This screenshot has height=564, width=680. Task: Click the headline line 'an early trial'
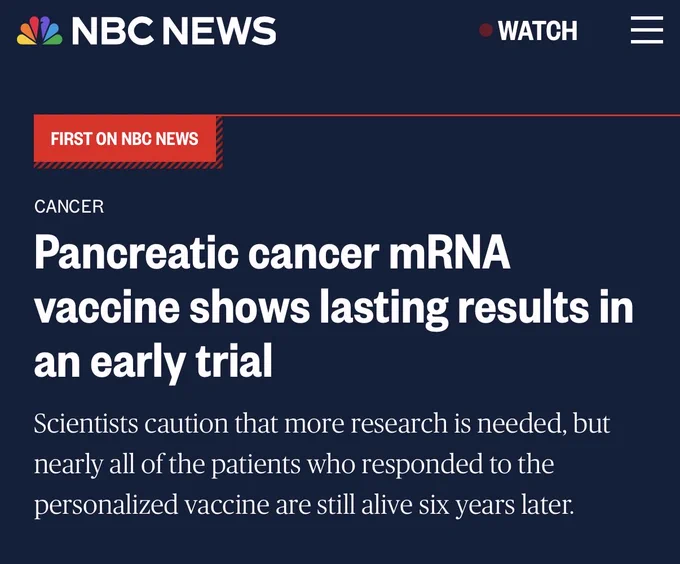click(153, 362)
